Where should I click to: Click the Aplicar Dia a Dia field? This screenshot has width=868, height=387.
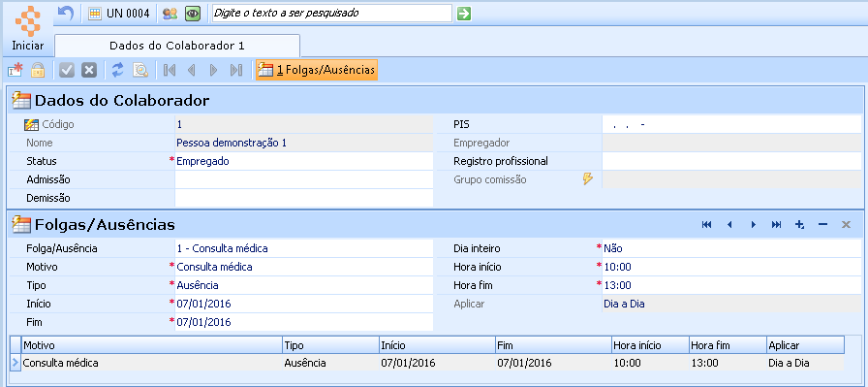pos(731,304)
